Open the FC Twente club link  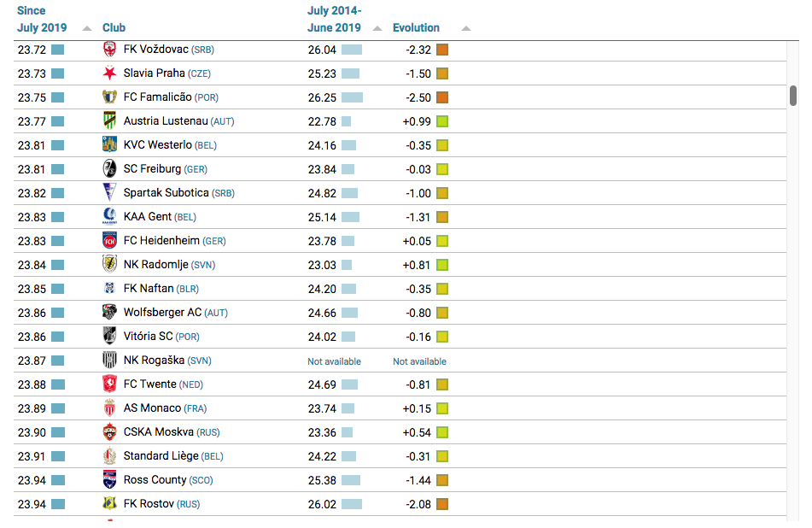[150, 384]
